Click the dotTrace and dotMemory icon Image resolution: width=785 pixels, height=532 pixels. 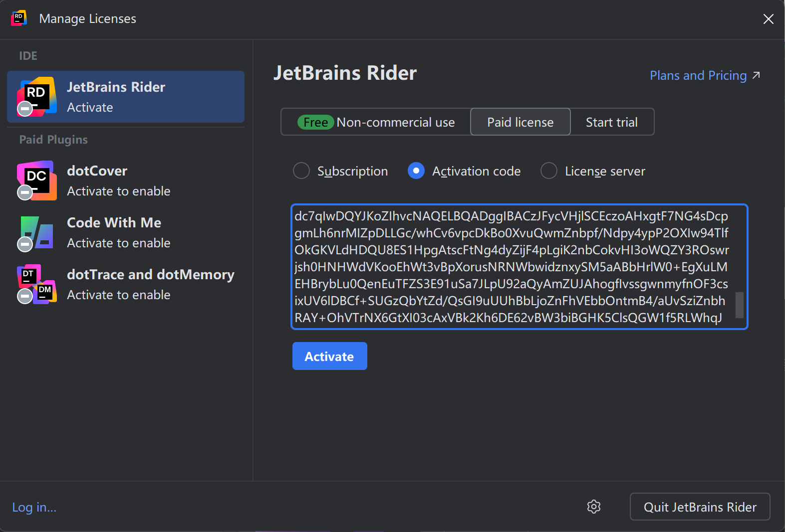click(x=36, y=284)
